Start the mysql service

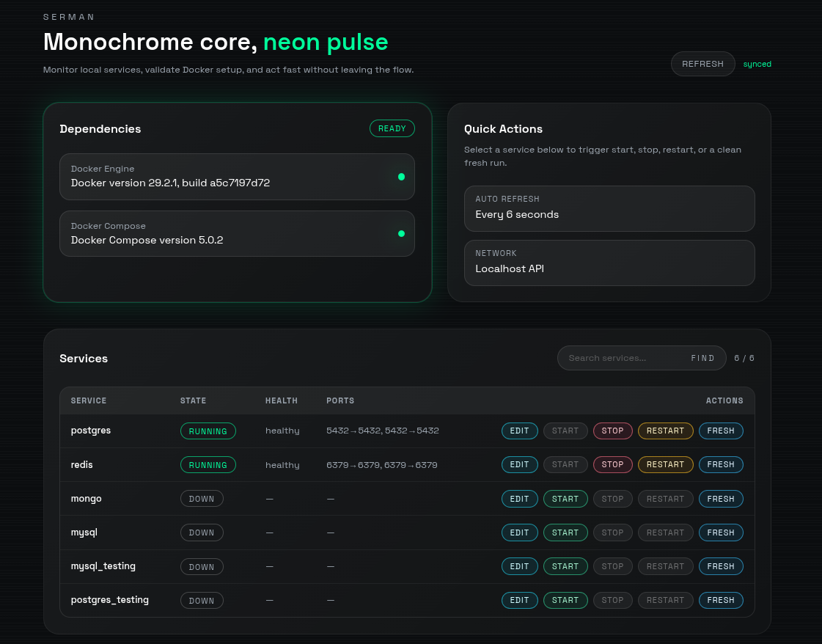pyautogui.click(x=565, y=533)
